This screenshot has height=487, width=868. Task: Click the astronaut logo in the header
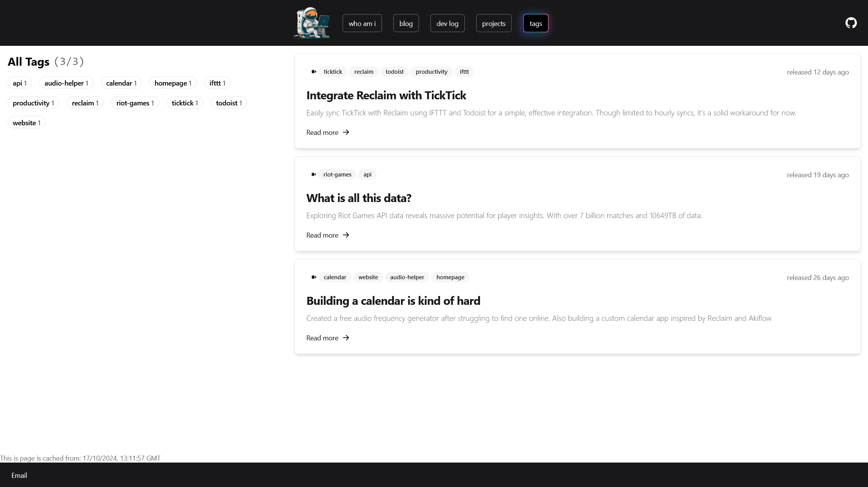[x=312, y=23]
